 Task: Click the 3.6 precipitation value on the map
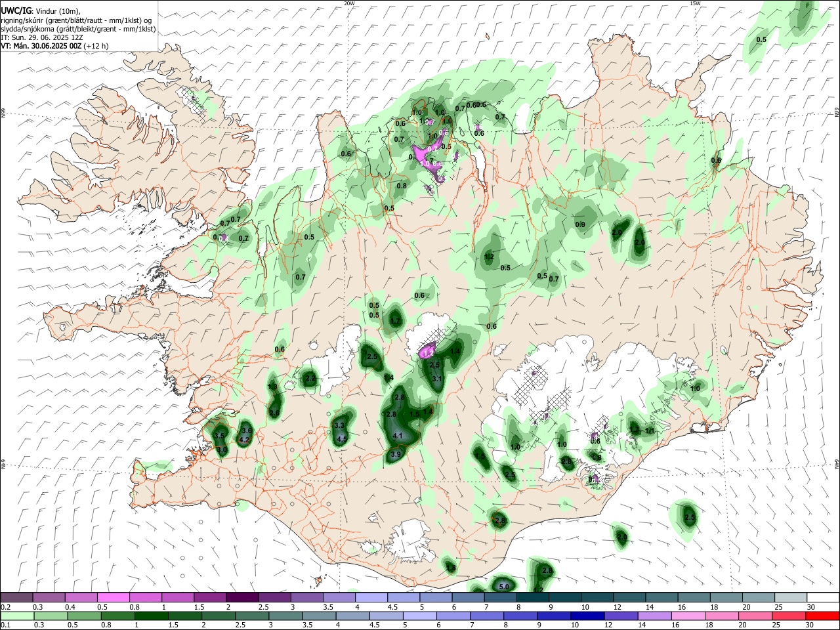click(x=247, y=430)
